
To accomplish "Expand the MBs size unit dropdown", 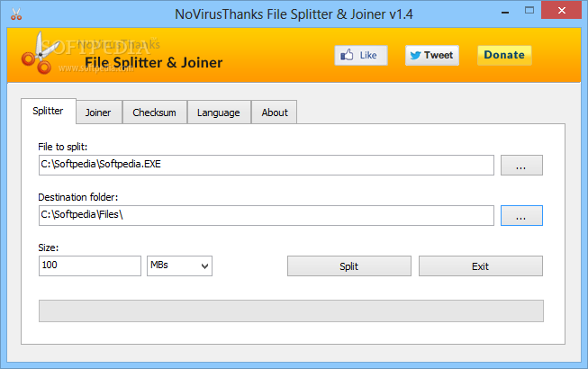I will point(179,266).
